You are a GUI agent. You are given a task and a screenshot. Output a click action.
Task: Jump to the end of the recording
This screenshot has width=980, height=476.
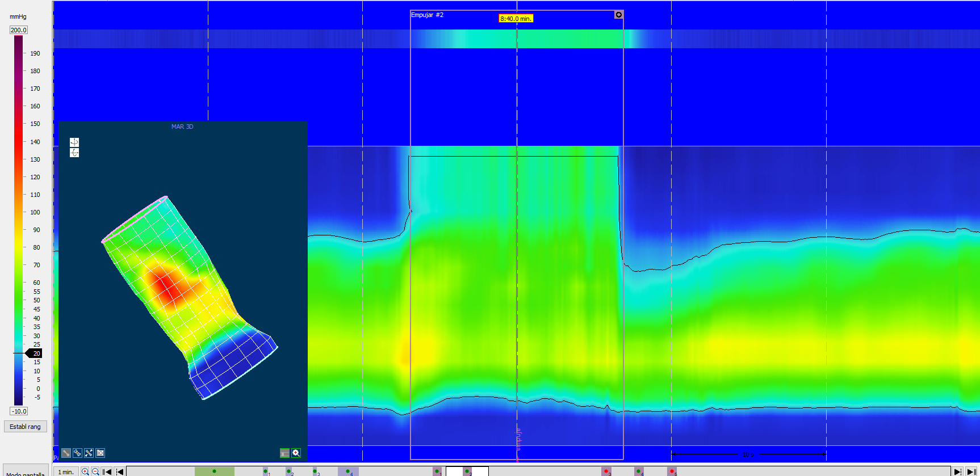pos(971,471)
